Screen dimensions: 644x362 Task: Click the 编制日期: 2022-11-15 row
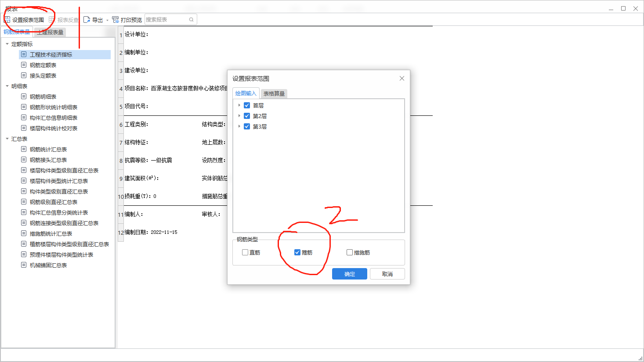coord(151,232)
